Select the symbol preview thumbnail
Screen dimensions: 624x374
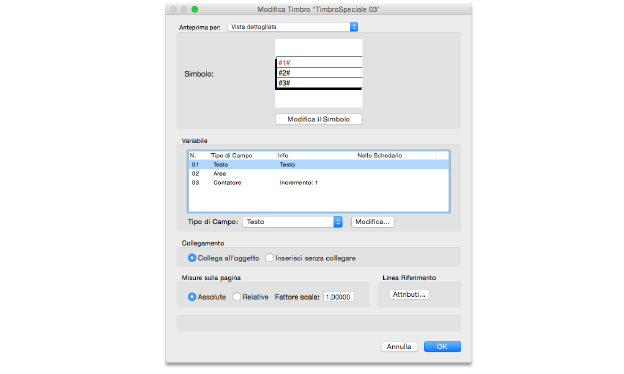click(319, 73)
